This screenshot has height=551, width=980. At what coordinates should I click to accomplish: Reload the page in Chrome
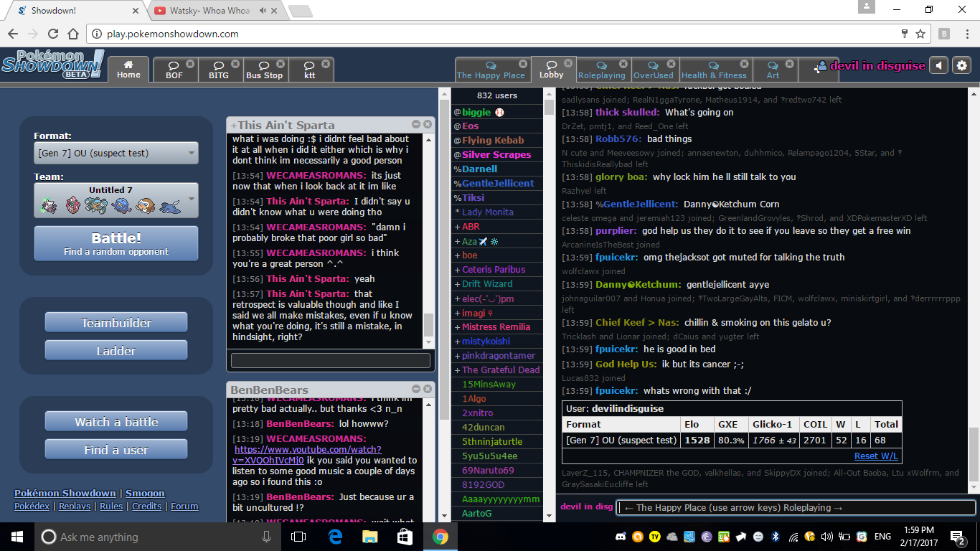[53, 34]
